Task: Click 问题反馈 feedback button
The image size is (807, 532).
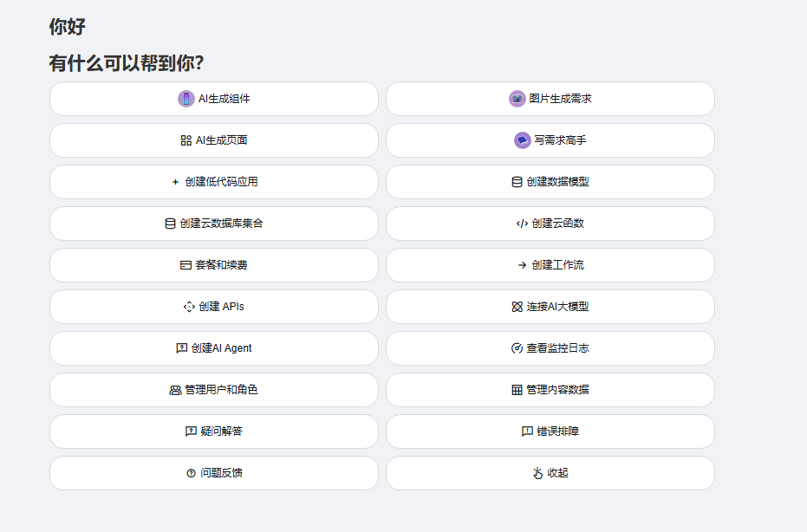Action: (214, 473)
